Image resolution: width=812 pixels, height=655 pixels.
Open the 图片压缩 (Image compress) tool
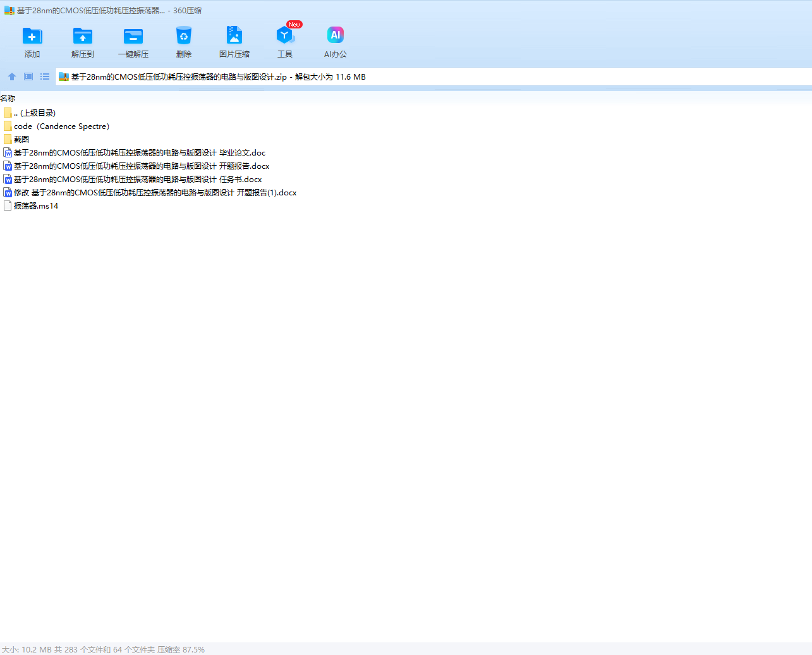pyautogui.click(x=234, y=35)
